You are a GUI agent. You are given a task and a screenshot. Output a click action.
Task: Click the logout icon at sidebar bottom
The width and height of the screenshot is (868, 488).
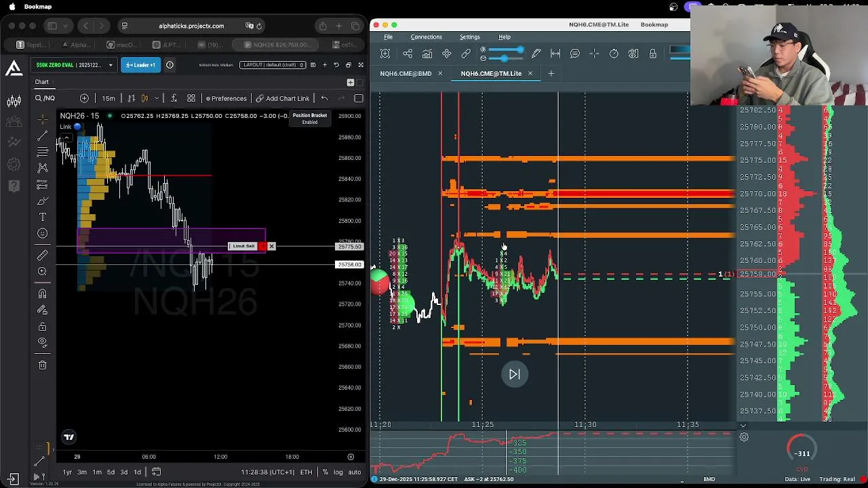pyautogui.click(x=12, y=479)
